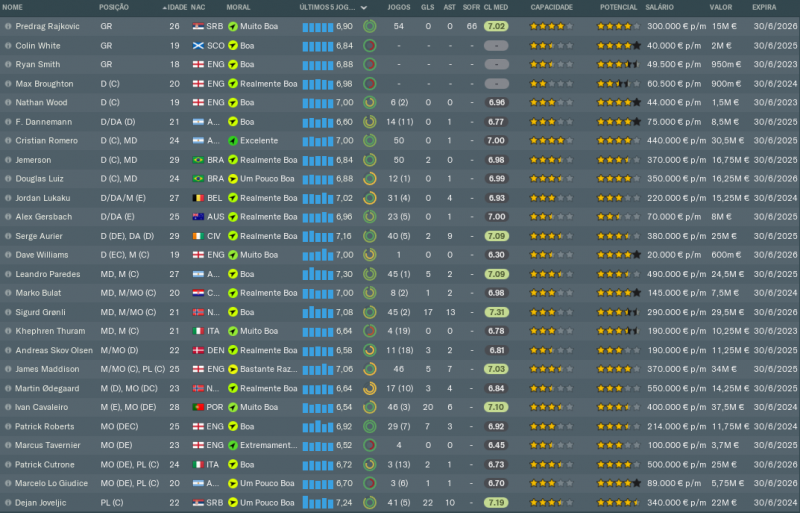This screenshot has height=513, width=800.
Task: Click the Belgium flag in Jordan Lukaku's row
Action: pyautogui.click(x=198, y=198)
